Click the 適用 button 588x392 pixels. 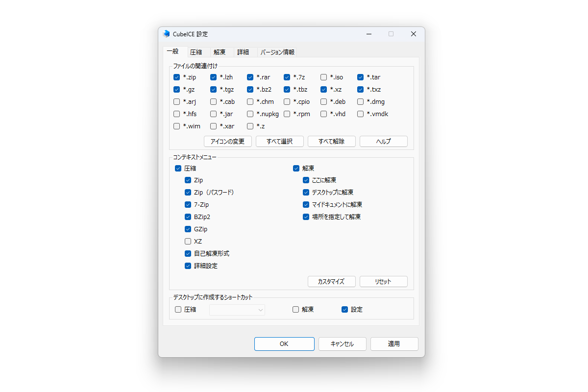pos(394,344)
